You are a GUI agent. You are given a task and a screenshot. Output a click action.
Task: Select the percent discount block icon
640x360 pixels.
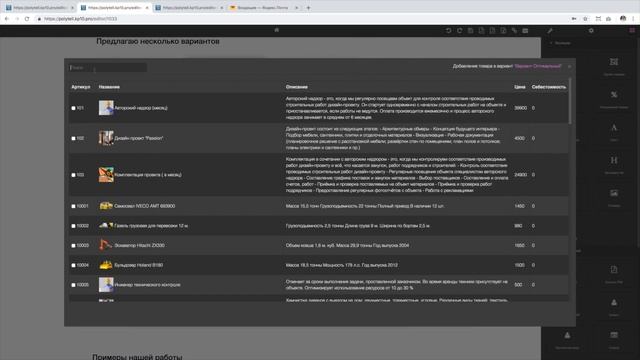point(614,95)
